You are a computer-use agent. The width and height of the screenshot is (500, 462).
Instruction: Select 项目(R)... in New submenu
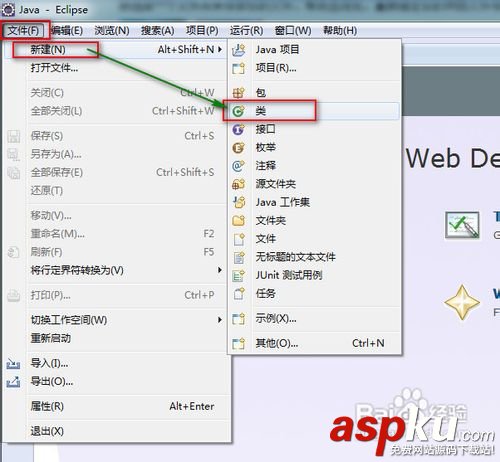click(x=314, y=68)
